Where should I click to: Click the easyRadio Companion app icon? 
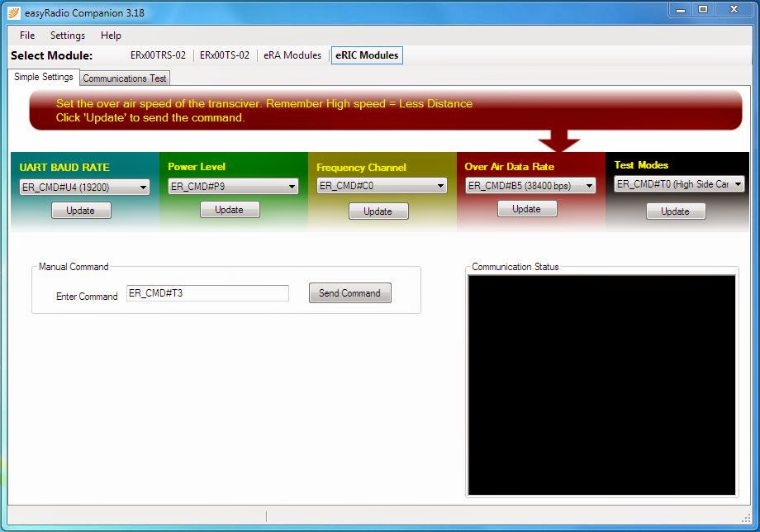tap(13, 12)
